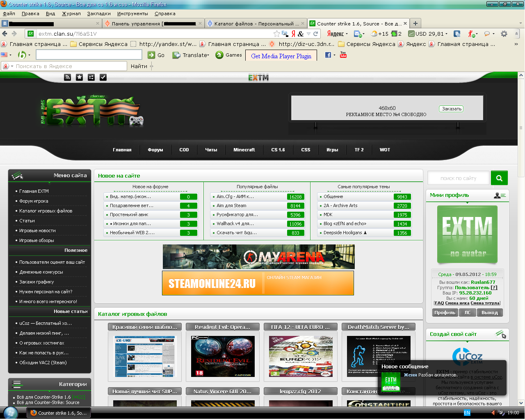The width and height of the screenshot is (525, 420).
Task: Click the traffic indicator showing 2
Action: tap(397, 34)
